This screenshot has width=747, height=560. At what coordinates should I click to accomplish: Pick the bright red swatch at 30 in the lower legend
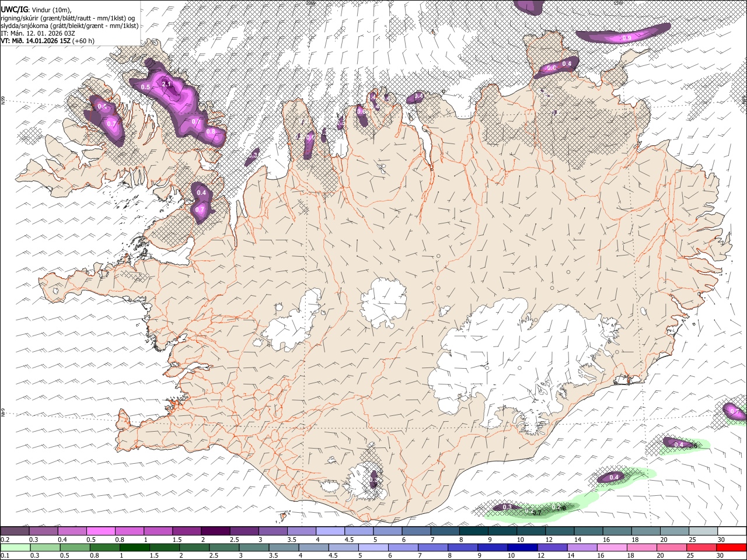732,548
